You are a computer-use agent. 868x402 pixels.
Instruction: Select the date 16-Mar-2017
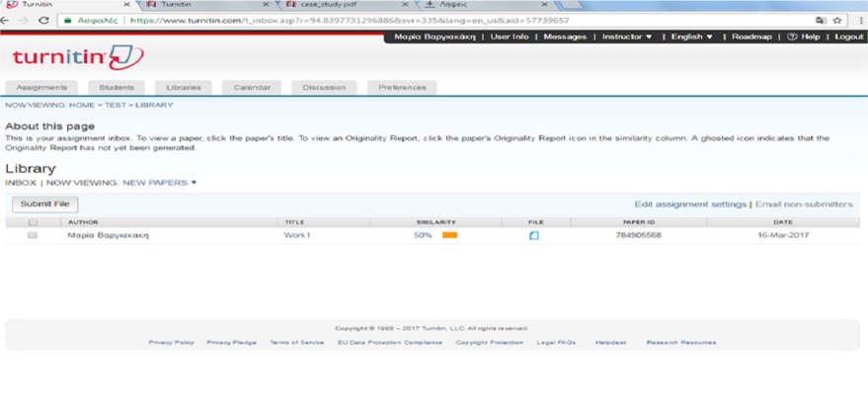click(x=783, y=235)
